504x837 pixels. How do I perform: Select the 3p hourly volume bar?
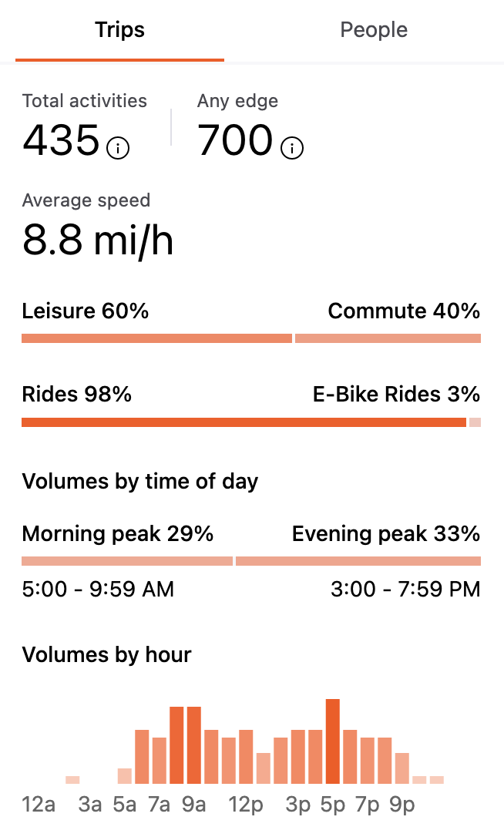298,757
